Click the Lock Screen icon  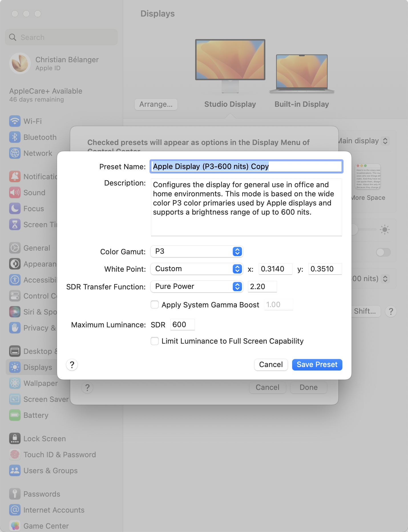tap(15, 439)
